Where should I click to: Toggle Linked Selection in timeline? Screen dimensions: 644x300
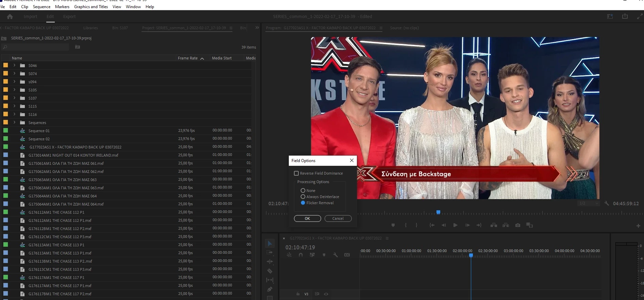(312, 255)
